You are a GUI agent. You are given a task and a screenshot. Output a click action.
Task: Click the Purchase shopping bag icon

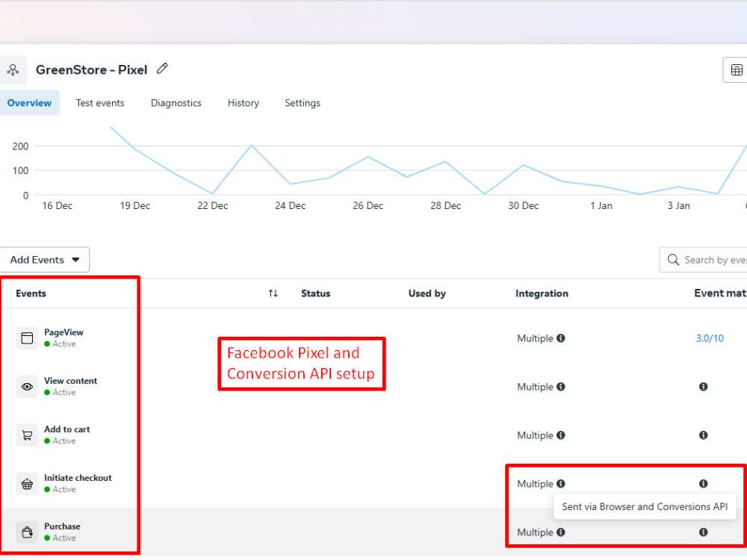(x=27, y=532)
